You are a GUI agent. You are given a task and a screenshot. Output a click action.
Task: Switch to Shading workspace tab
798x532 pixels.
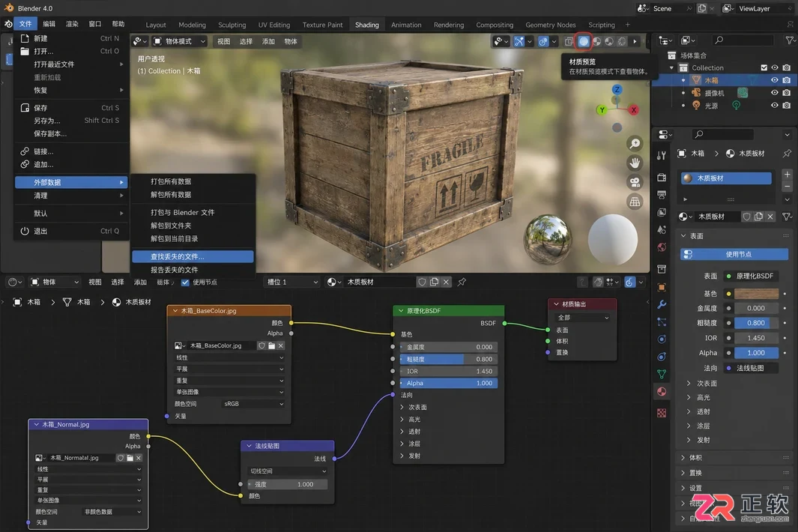tap(367, 25)
